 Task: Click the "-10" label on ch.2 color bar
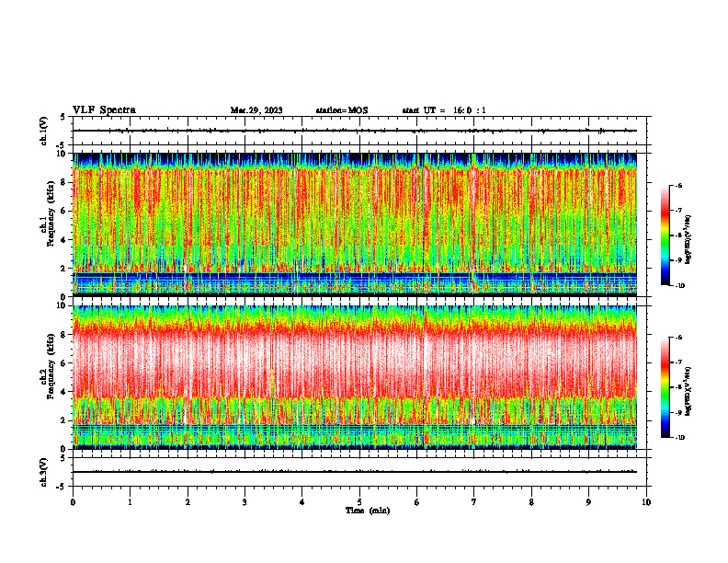(x=679, y=438)
